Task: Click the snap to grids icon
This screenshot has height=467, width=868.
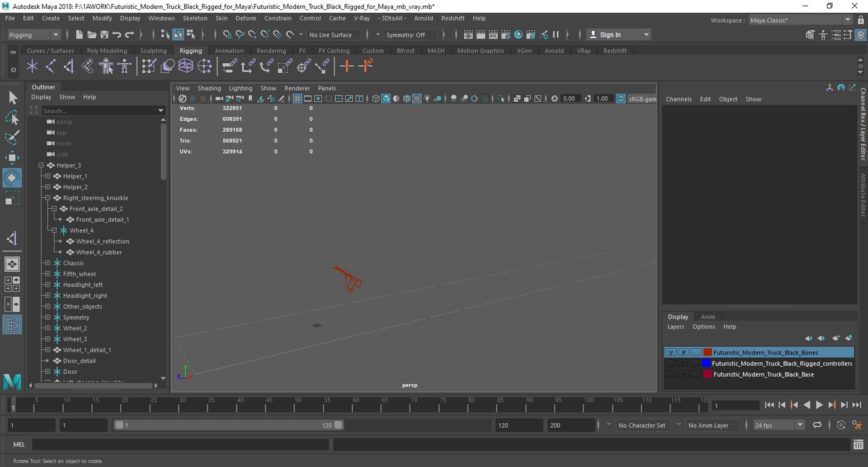Action: point(227,35)
